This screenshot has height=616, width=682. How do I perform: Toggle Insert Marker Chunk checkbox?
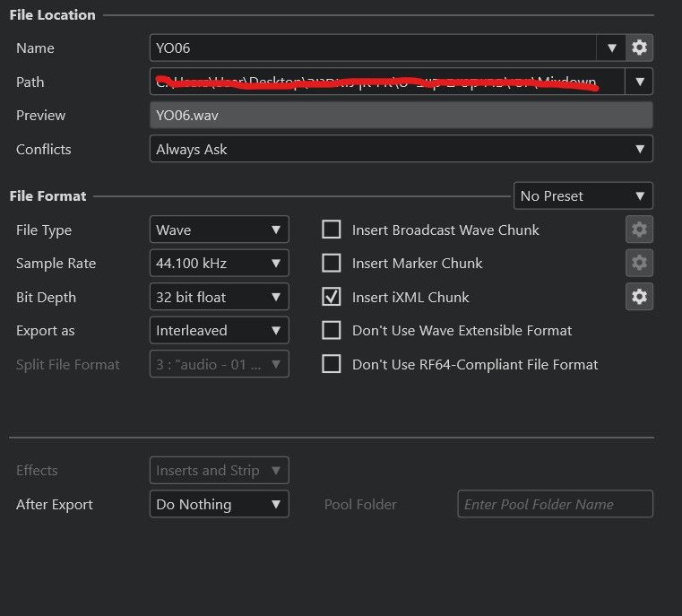click(332, 263)
